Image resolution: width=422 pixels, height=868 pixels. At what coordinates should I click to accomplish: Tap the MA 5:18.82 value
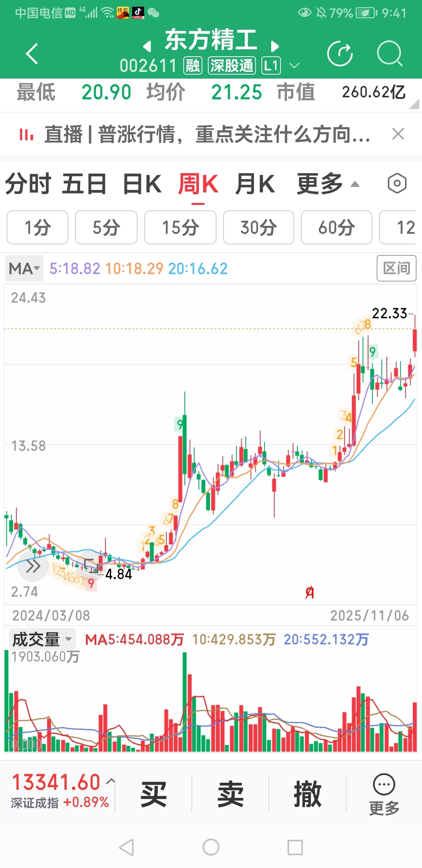[x=75, y=269]
